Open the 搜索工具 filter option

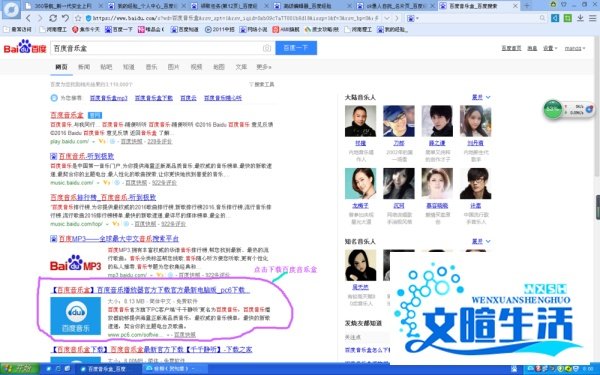262,84
